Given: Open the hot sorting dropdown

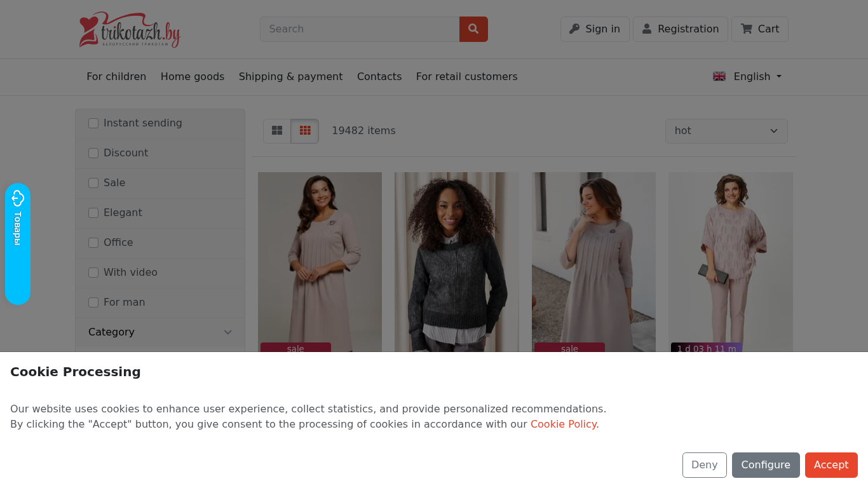Looking at the screenshot, I should pyautogui.click(x=726, y=131).
